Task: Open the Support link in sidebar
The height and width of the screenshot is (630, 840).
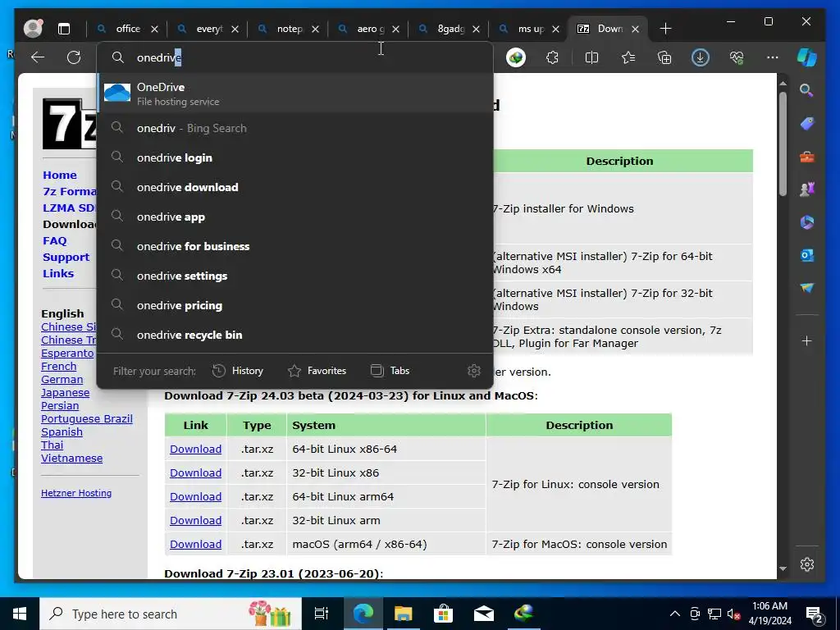Action: point(66,257)
